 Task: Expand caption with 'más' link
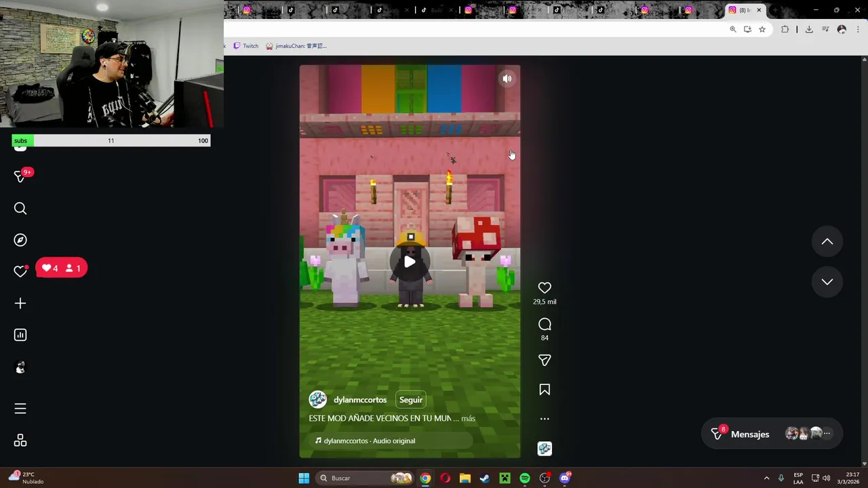click(469, 419)
